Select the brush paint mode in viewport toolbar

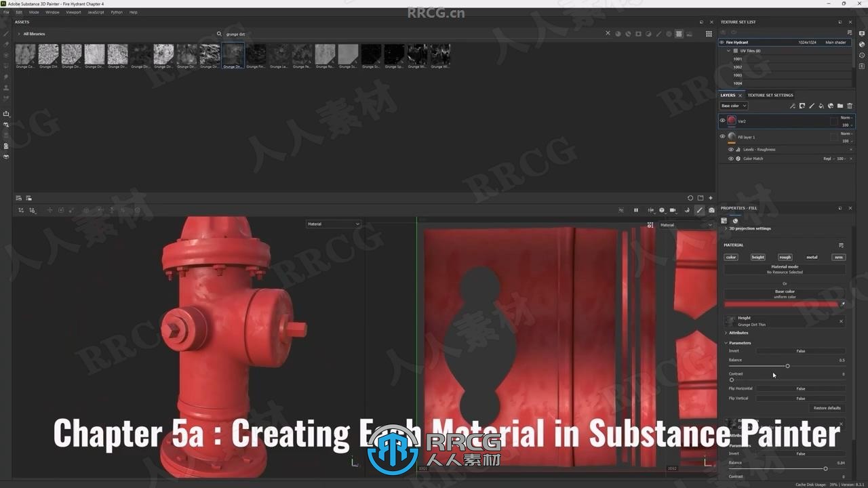point(700,210)
